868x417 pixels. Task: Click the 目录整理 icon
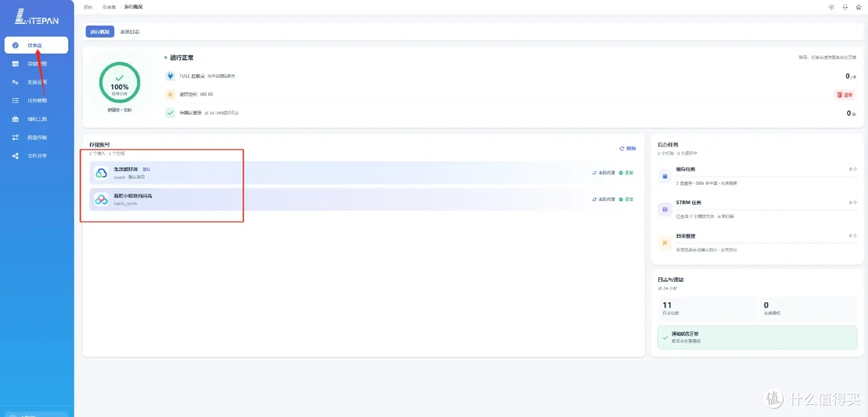coord(665,243)
